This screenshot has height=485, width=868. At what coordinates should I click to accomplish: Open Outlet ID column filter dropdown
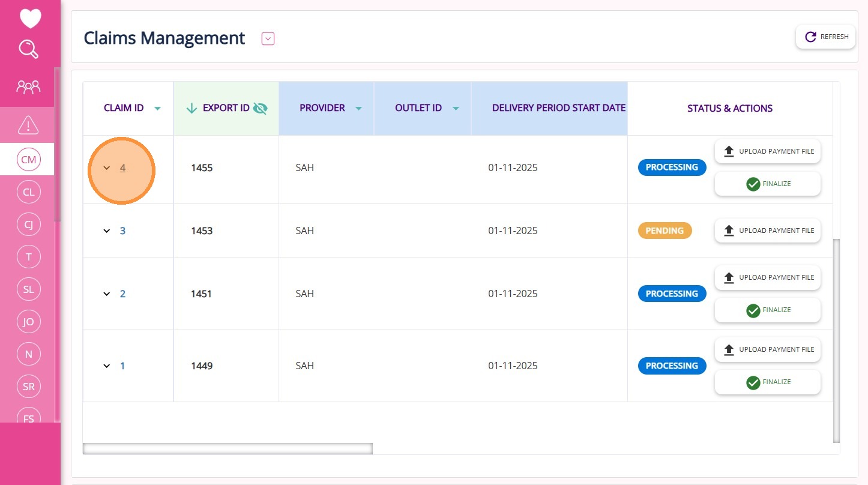(x=456, y=109)
